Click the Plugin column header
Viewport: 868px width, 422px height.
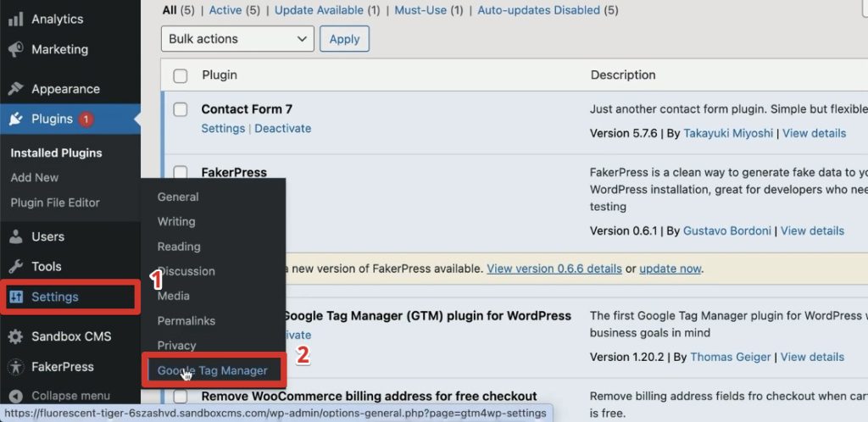[220, 75]
